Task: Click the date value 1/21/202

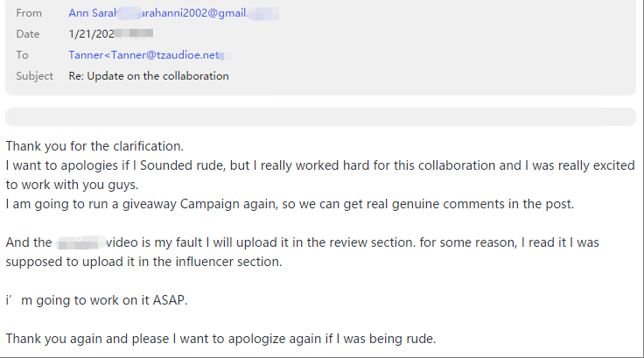Action: click(x=92, y=34)
